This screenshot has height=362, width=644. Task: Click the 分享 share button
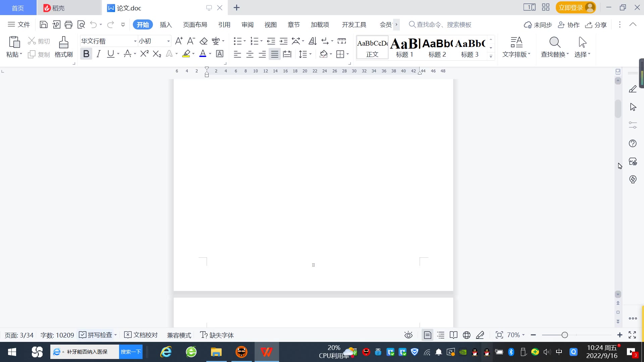coord(596,24)
